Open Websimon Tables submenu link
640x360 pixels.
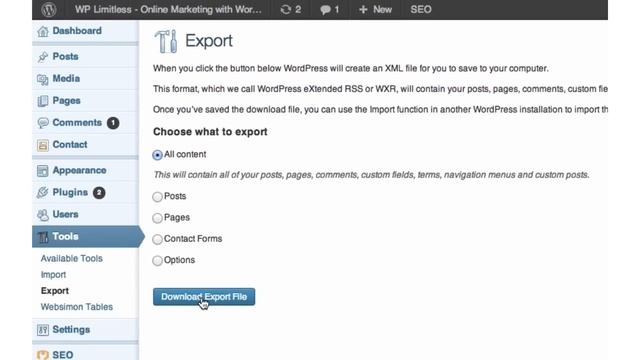pyautogui.click(x=77, y=307)
